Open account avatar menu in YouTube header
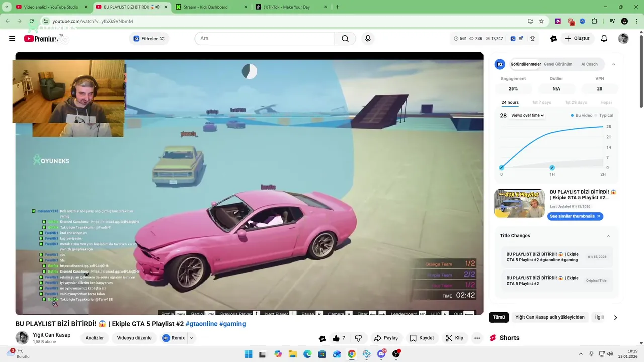This screenshot has height=362, width=644. tap(623, 39)
